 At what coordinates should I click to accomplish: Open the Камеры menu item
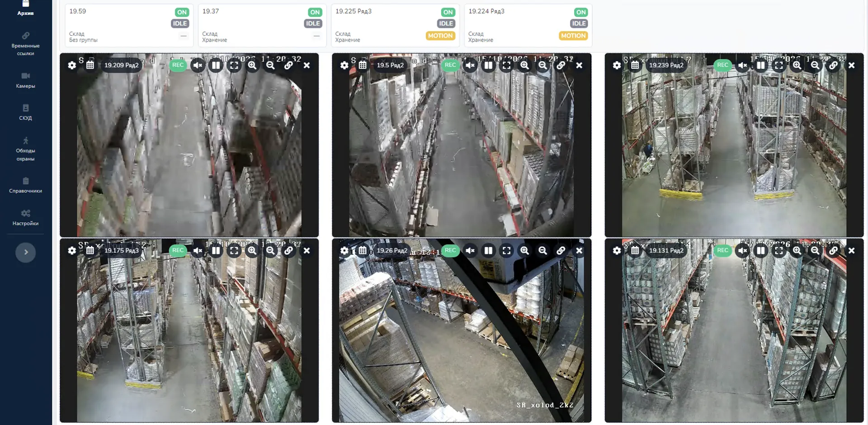[25, 80]
